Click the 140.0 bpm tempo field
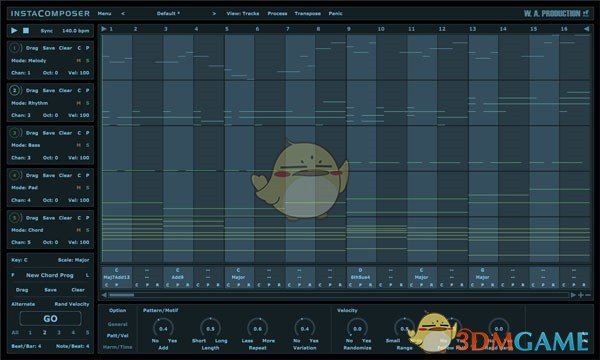600x360 pixels. coord(75,31)
